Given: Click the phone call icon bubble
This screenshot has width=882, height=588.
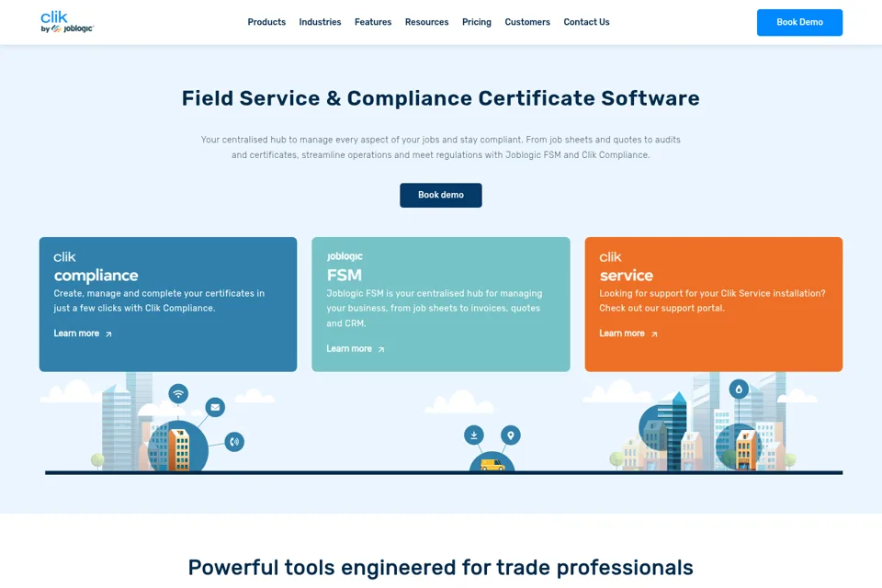Looking at the screenshot, I should tap(234, 442).
